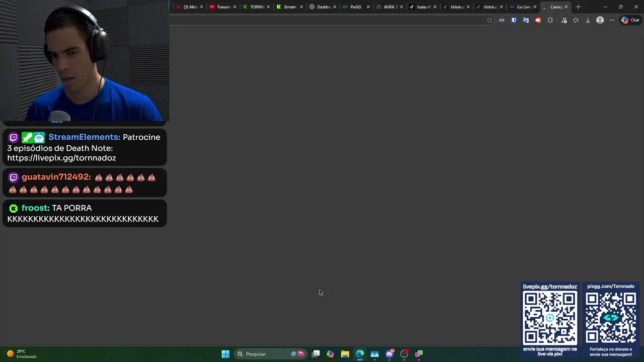Open the media control music-note icon
This screenshot has height=362, width=644.
[564, 20]
